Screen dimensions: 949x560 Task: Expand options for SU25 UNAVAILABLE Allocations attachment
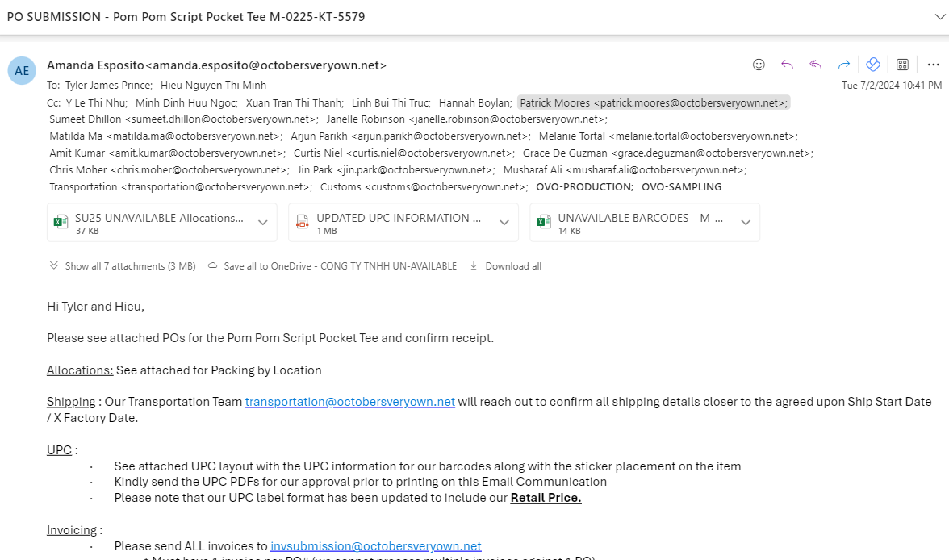coord(263,223)
